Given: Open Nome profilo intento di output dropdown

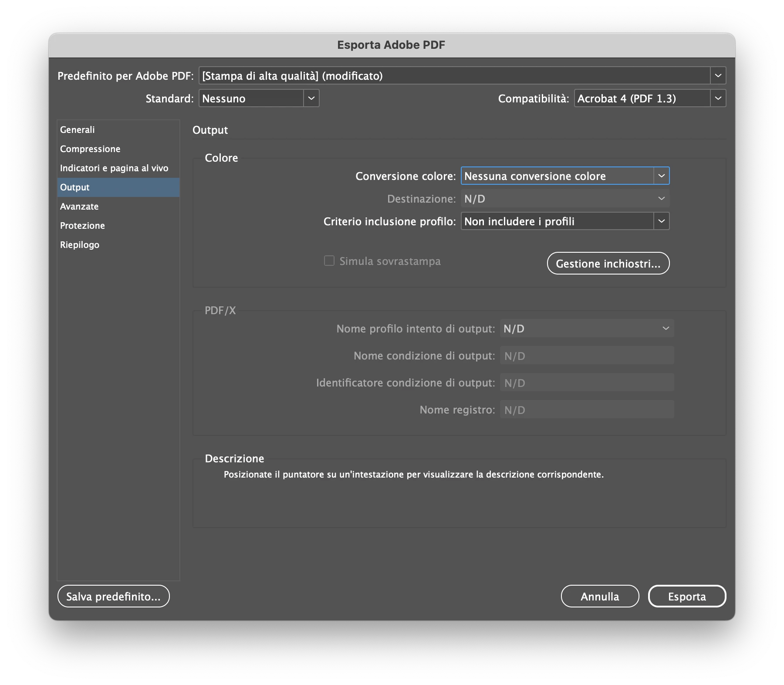Looking at the screenshot, I should coord(587,328).
